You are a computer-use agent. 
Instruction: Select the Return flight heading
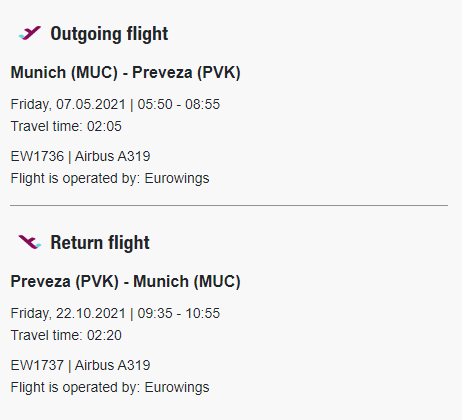point(100,243)
